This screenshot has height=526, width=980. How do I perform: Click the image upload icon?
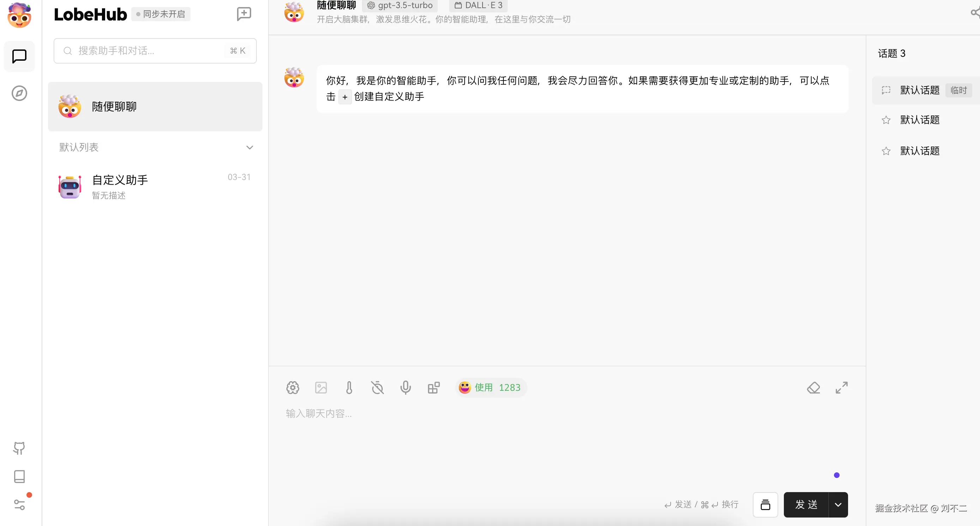321,388
